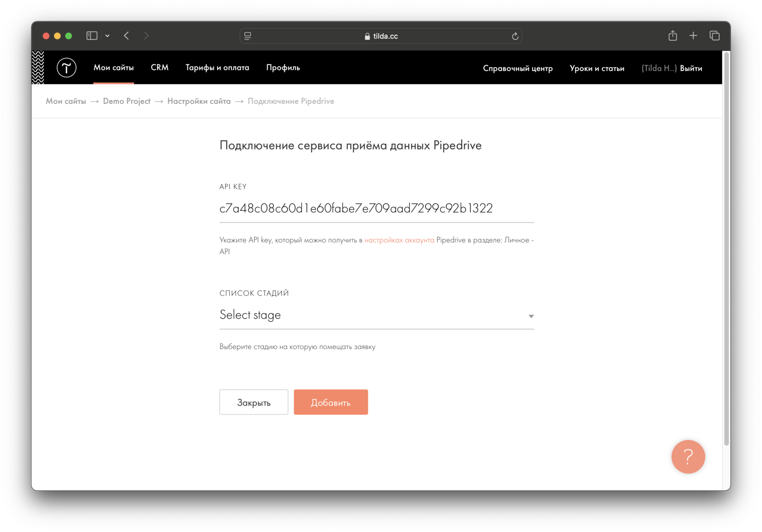Click the API KEY input field

376,208
